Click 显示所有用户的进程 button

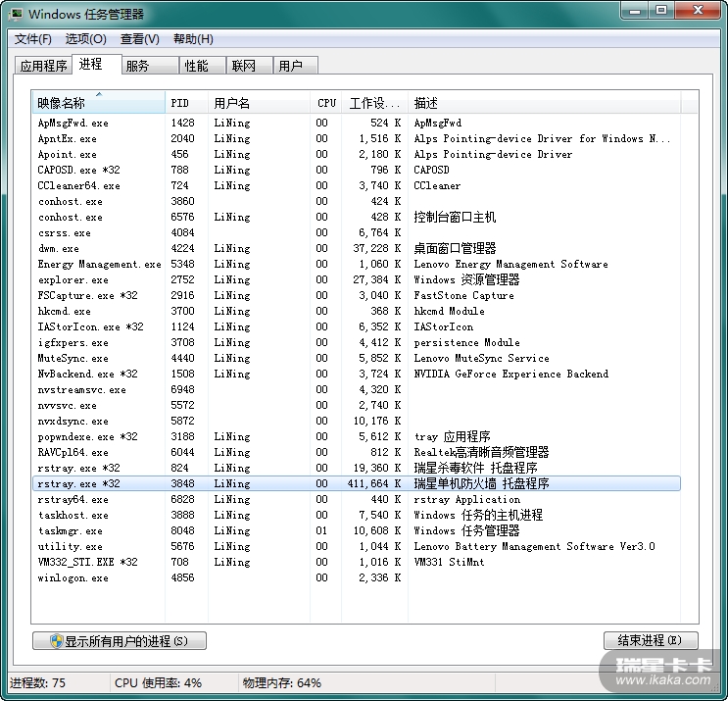click(x=120, y=641)
